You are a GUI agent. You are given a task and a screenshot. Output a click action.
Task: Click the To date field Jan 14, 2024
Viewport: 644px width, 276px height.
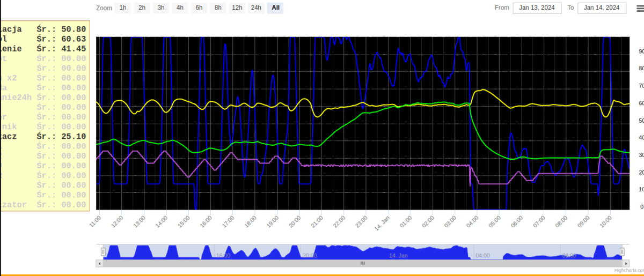tap(602, 8)
